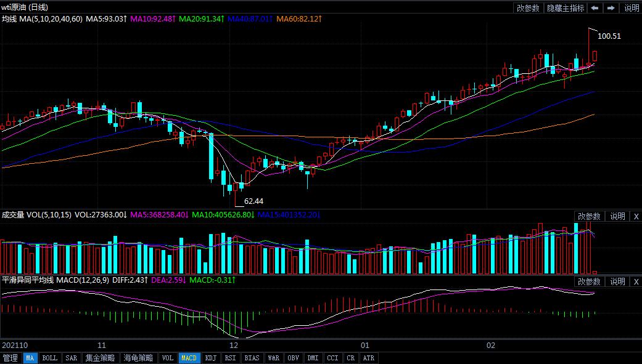Image resolution: width=642 pixels, height=364 pixels.
Task: Open 说明 for the main chart
Action: [x=632, y=8]
